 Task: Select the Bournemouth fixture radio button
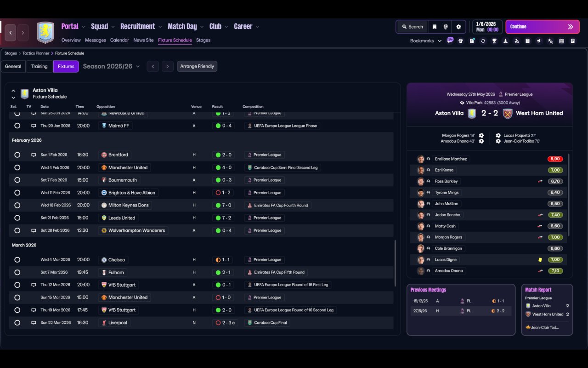click(17, 180)
